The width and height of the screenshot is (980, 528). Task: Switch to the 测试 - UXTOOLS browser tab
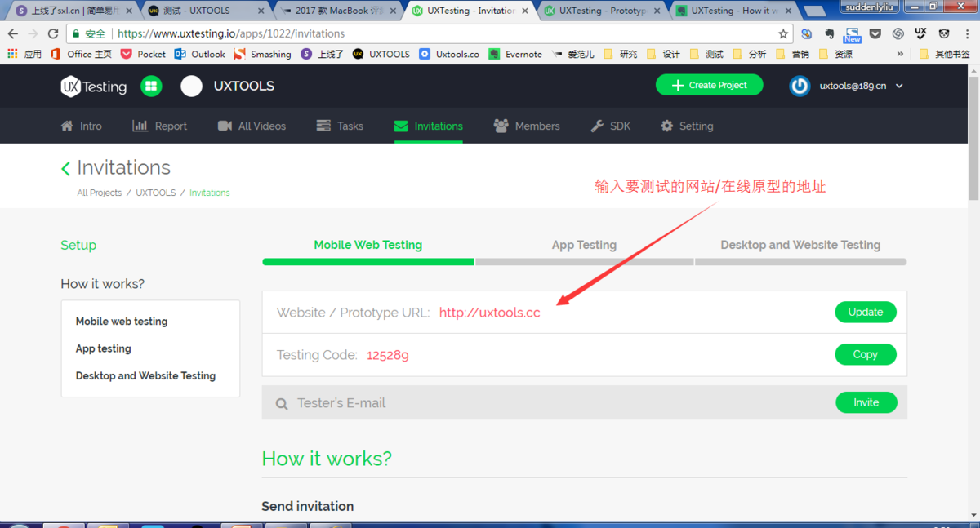click(x=206, y=11)
